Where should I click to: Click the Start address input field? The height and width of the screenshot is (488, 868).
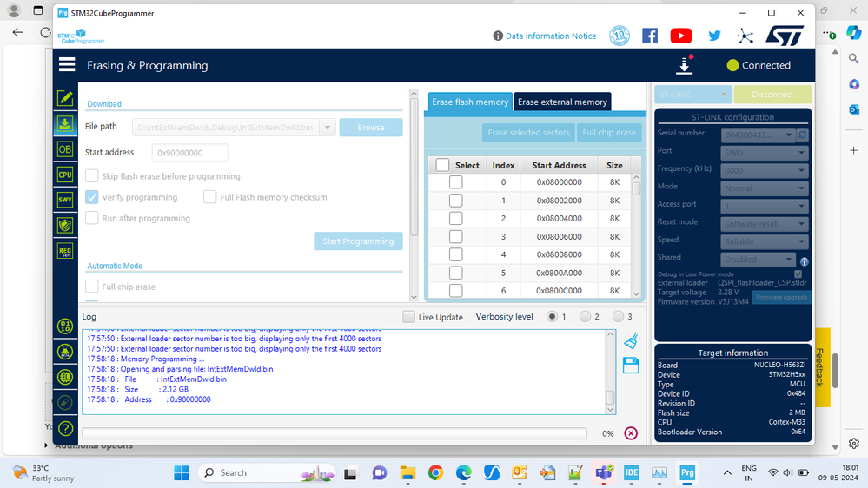tap(189, 153)
